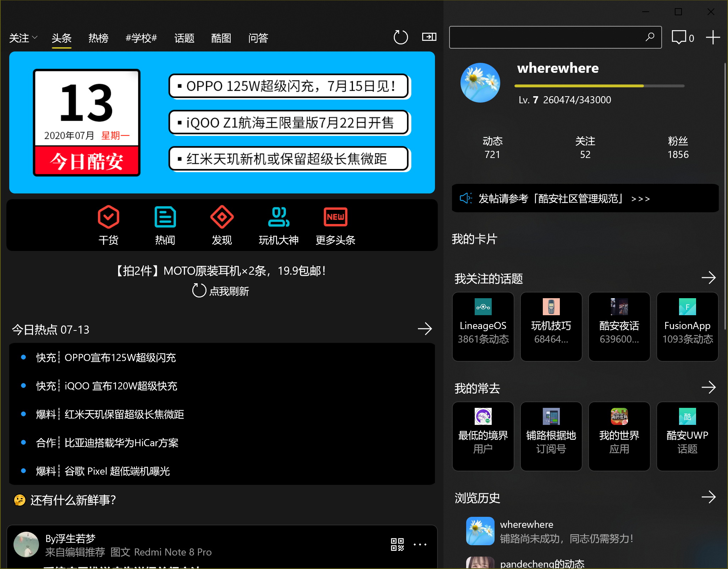728x569 pixels.
Task: Expand 我关注的话题 with arrow
Action: point(708,278)
